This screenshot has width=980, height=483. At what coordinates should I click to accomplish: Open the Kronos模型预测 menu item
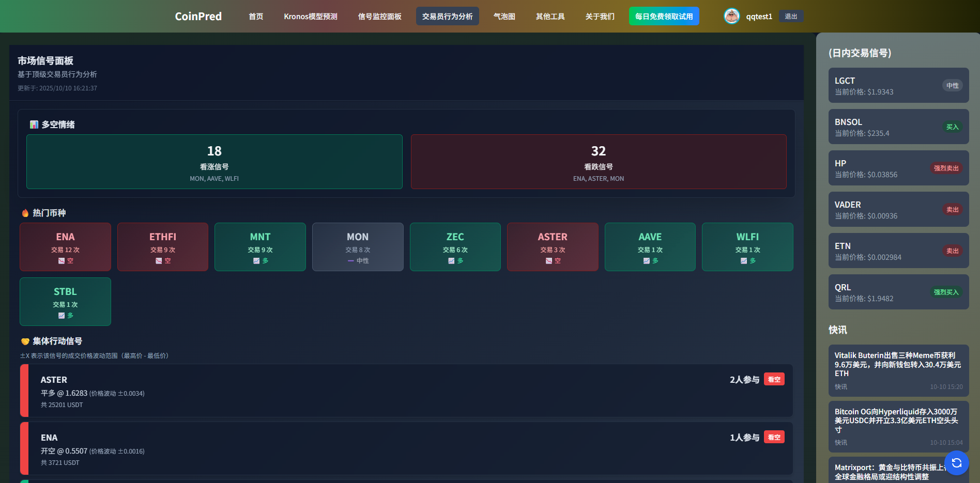click(310, 17)
